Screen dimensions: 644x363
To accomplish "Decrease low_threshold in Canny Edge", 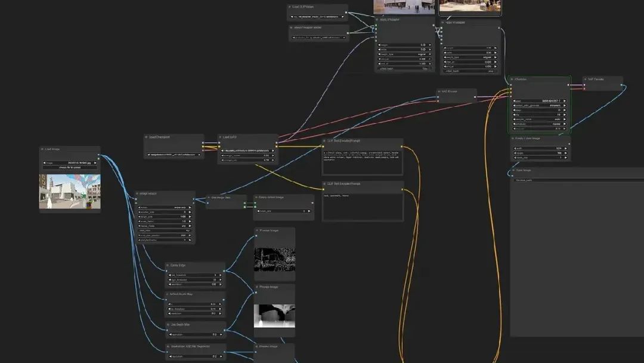I will pos(170,275).
